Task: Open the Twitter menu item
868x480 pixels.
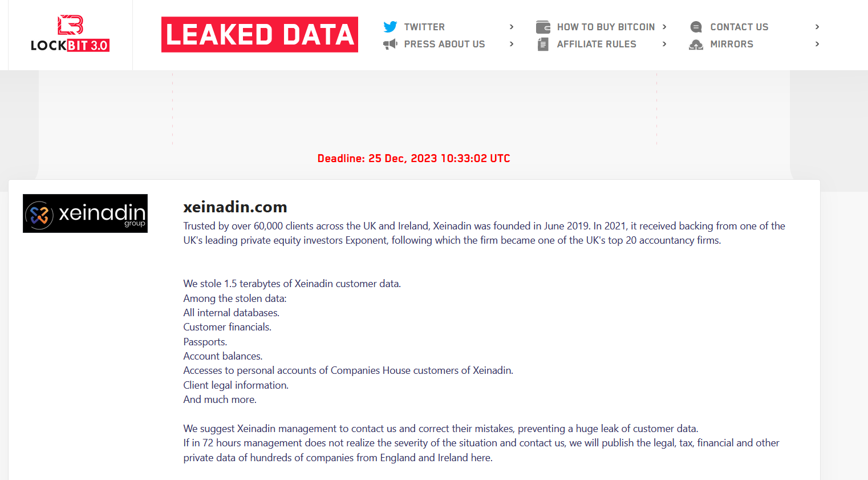Action: click(x=424, y=27)
